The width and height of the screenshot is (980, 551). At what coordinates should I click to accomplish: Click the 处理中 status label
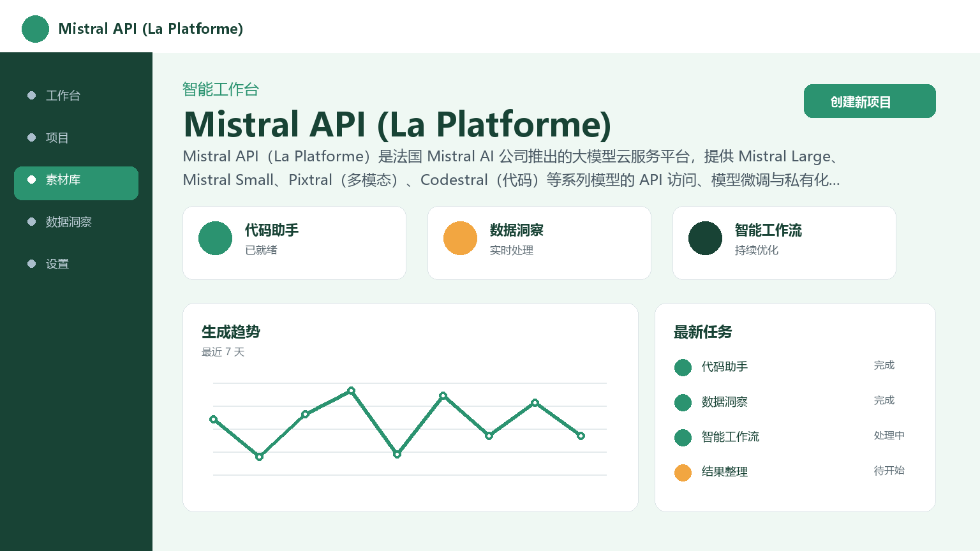pos(889,436)
